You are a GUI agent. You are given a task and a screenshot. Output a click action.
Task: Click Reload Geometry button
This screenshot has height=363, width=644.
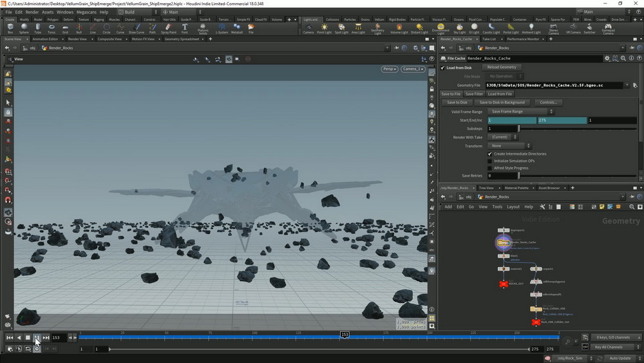(502, 68)
